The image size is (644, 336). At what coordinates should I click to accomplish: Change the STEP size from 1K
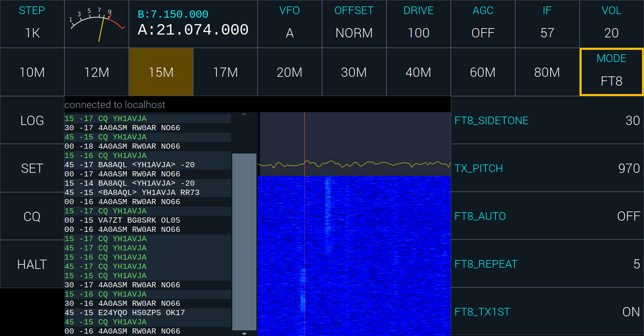tap(32, 24)
